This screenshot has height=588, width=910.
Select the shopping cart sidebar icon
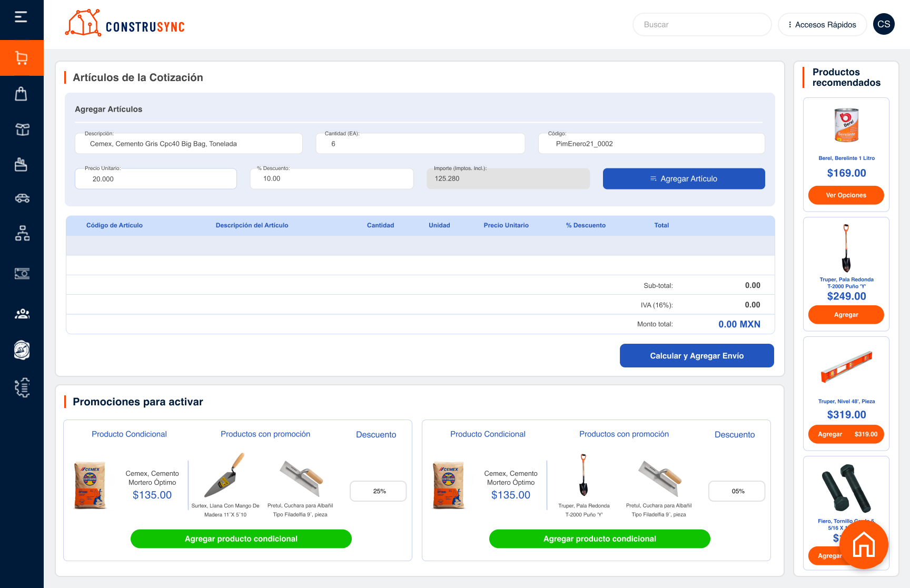(22, 58)
